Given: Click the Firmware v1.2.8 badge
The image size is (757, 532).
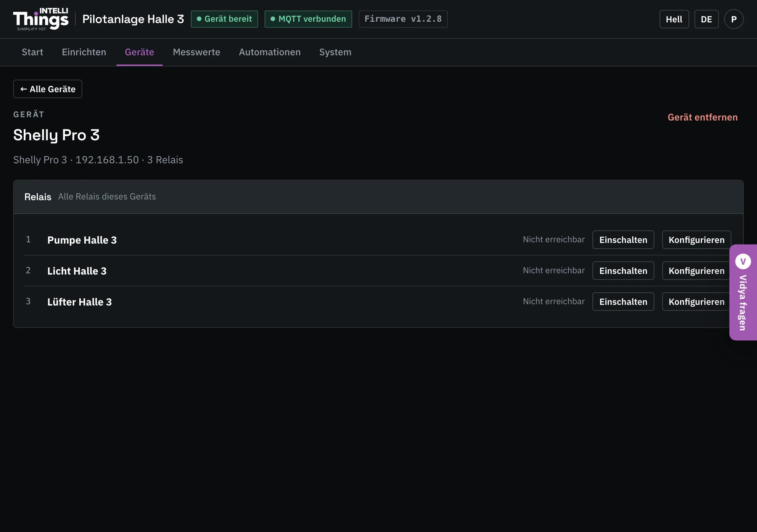Looking at the screenshot, I should pyautogui.click(x=403, y=19).
